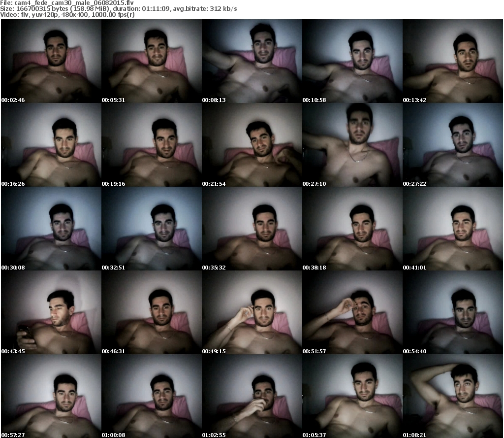Click the frame timestamped 00:43:45

(x=51, y=312)
